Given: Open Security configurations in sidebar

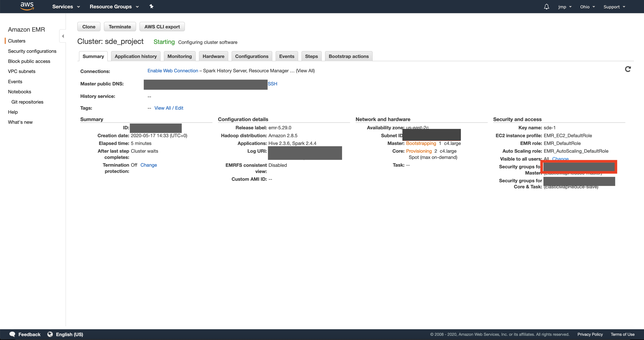Looking at the screenshot, I should pyautogui.click(x=32, y=51).
